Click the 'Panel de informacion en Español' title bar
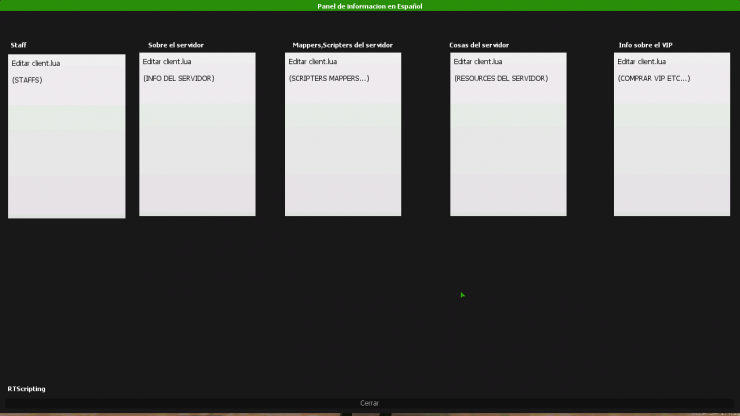 click(369, 6)
